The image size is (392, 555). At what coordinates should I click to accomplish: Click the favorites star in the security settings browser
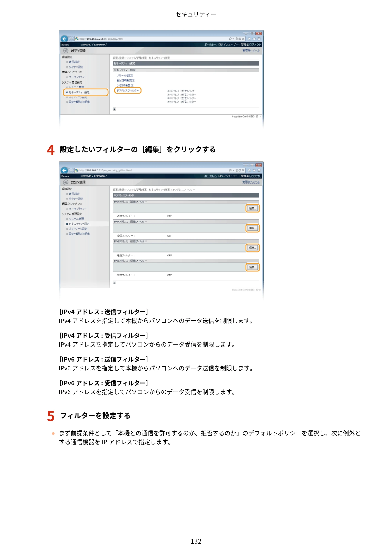click(x=254, y=39)
